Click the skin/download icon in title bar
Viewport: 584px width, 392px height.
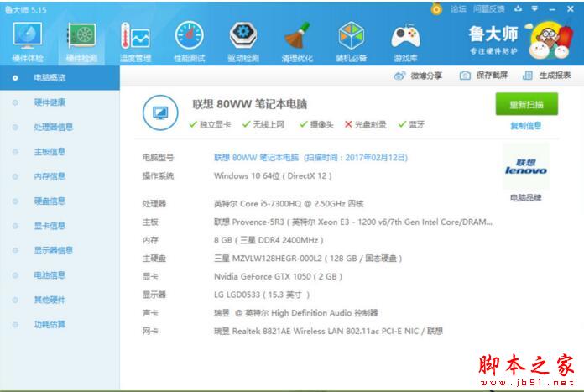tap(518, 8)
